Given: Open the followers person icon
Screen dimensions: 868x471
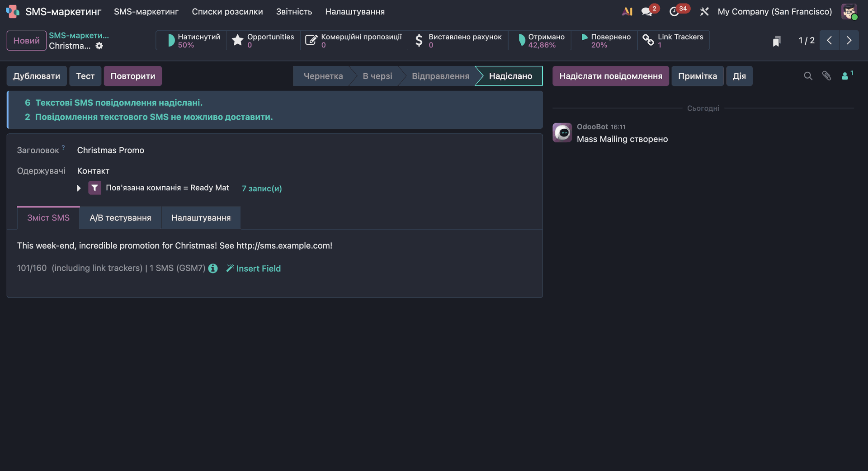Looking at the screenshot, I should [x=845, y=76].
